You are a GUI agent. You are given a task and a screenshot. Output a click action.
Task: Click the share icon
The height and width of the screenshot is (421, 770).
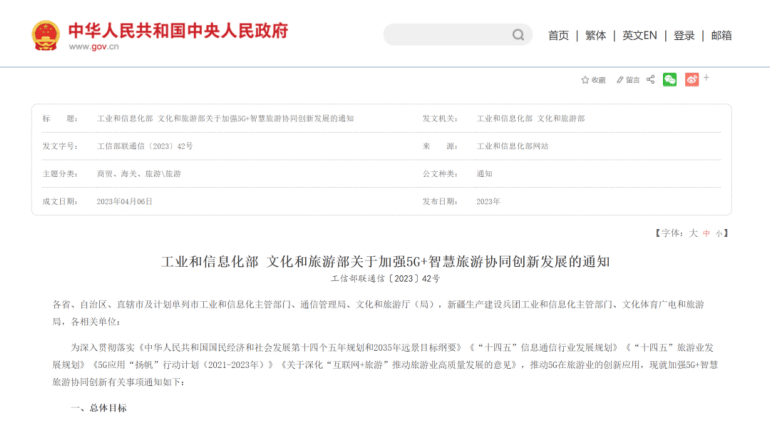point(650,79)
